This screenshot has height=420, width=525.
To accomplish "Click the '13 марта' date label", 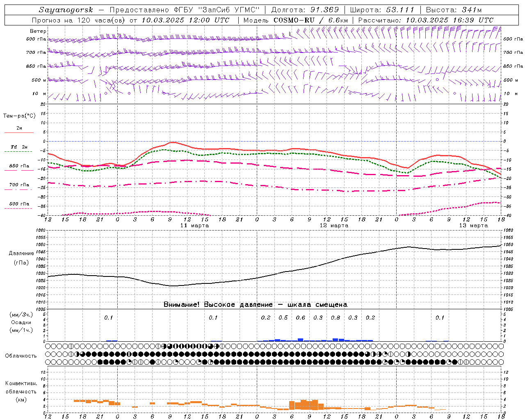I will (x=473, y=226).
